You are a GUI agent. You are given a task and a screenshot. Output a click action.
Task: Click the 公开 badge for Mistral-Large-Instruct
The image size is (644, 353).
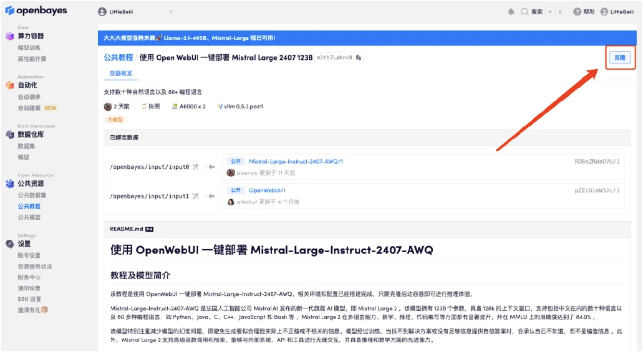(x=235, y=162)
